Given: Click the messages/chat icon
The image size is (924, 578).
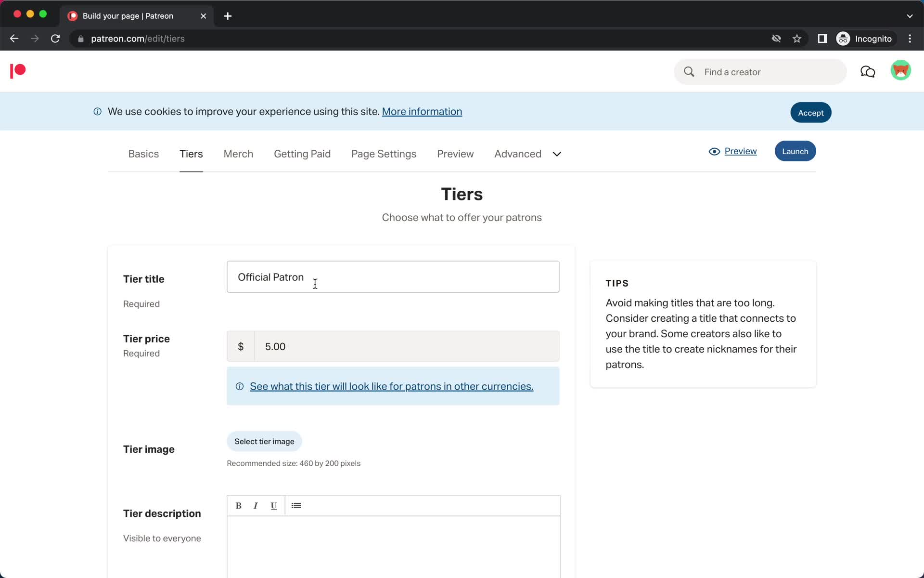Looking at the screenshot, I should click(868, 71).
